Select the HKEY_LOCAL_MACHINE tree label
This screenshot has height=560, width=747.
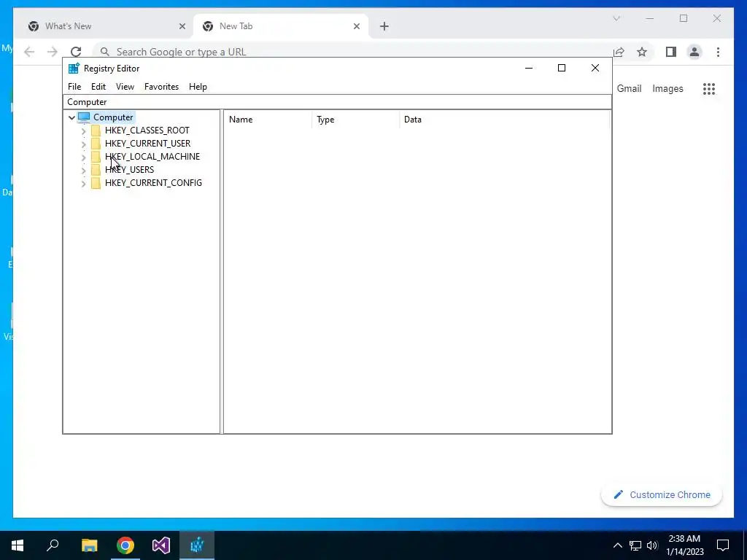click(x=152, y=157)
